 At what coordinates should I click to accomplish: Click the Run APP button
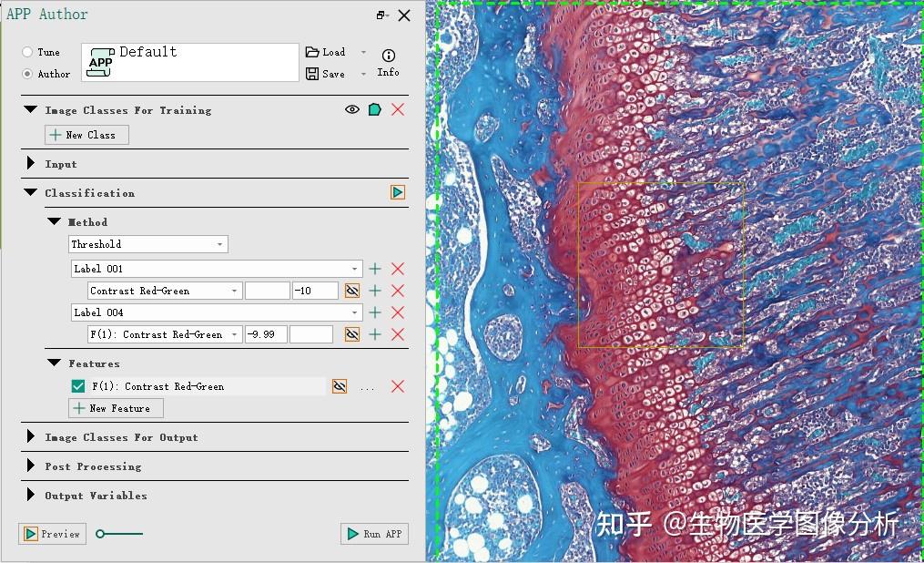374,534
